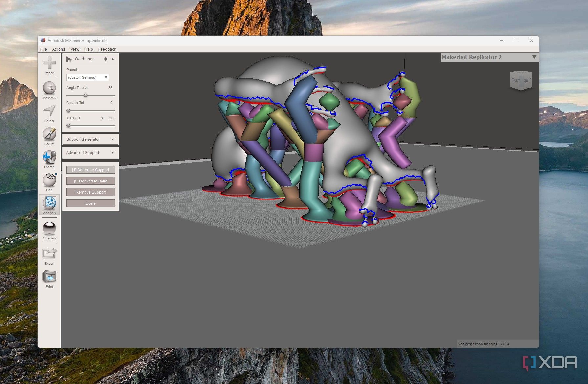The image size is (588, 384).
Task: Click the Angle Thresh slider handle
Action: point(86,96)
